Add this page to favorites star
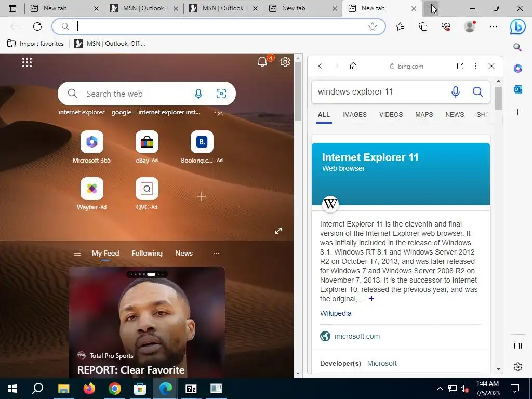 372,26
